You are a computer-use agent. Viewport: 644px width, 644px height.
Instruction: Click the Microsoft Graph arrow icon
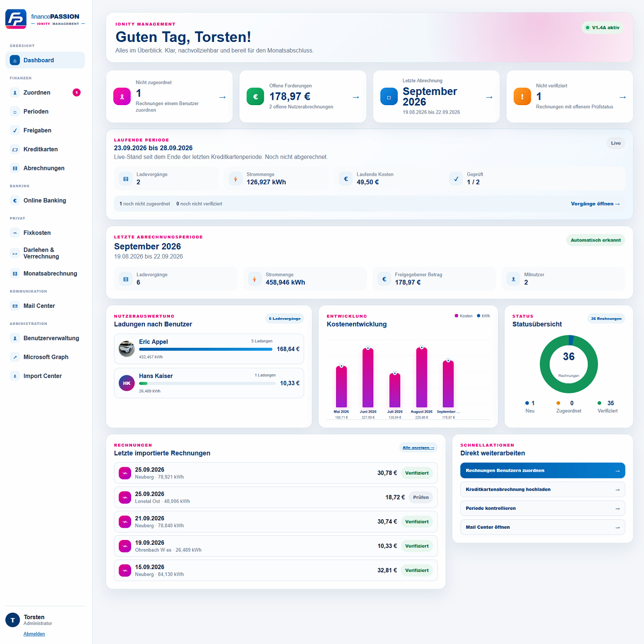click(x=15, y=357)
